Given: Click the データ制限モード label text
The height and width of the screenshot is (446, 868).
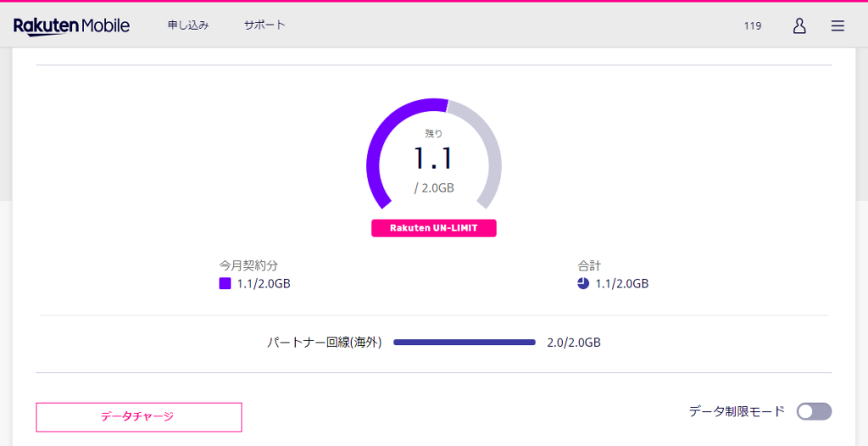Looking at the screenshot, I should pos(737,411).
